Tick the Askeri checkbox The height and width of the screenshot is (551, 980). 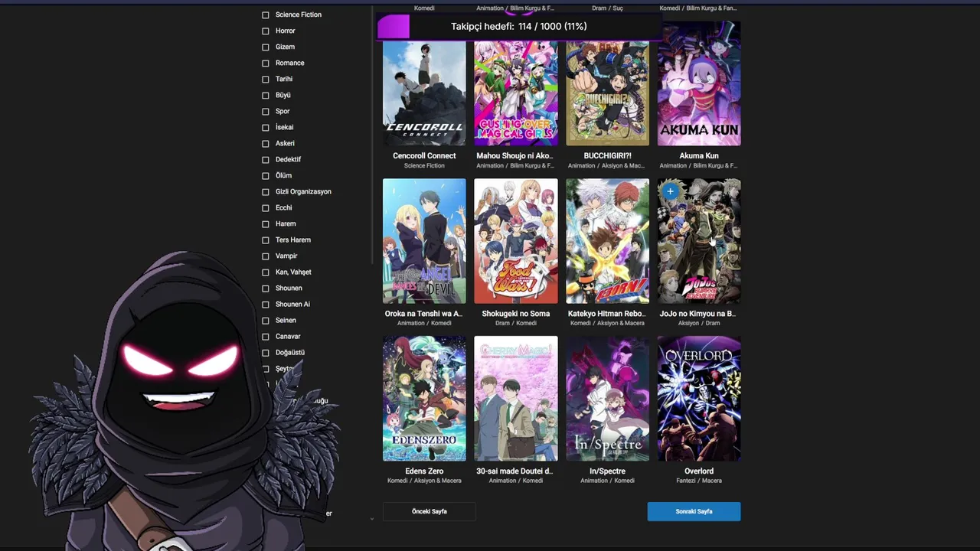pyautogui.click(x=266, y=143)
